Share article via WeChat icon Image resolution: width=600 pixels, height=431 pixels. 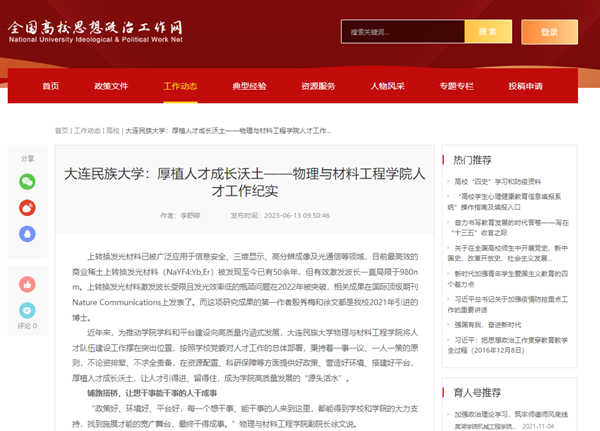coord(28,181)
